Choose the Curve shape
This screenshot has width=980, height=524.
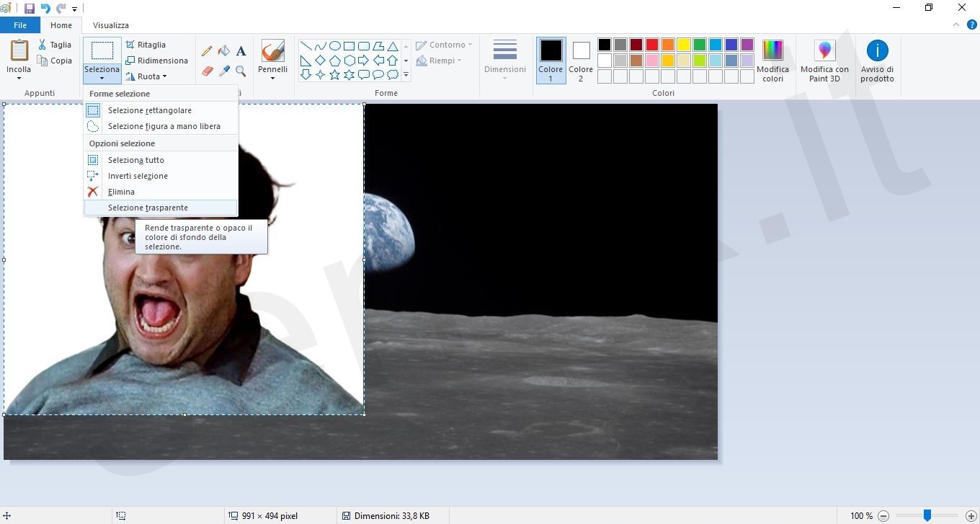pyautogui.click(x=320, y=45)
